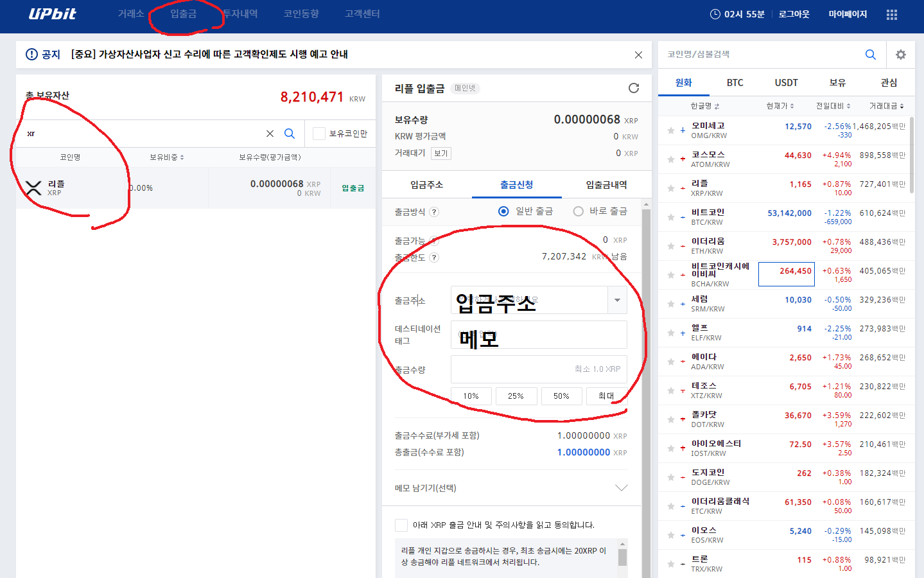Image resolution: width=924 pixels, height=578 pixels.
Task: Open market list settings gear
Action: (901, 55)
